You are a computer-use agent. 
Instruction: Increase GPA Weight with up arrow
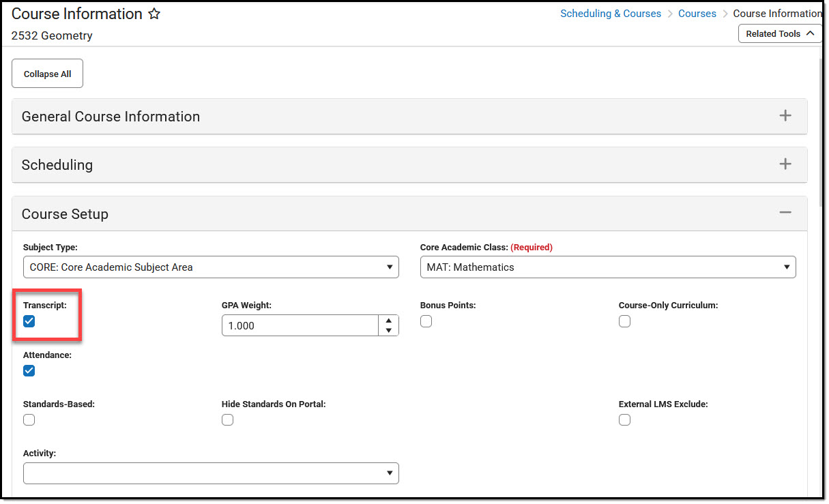(388, 321)
